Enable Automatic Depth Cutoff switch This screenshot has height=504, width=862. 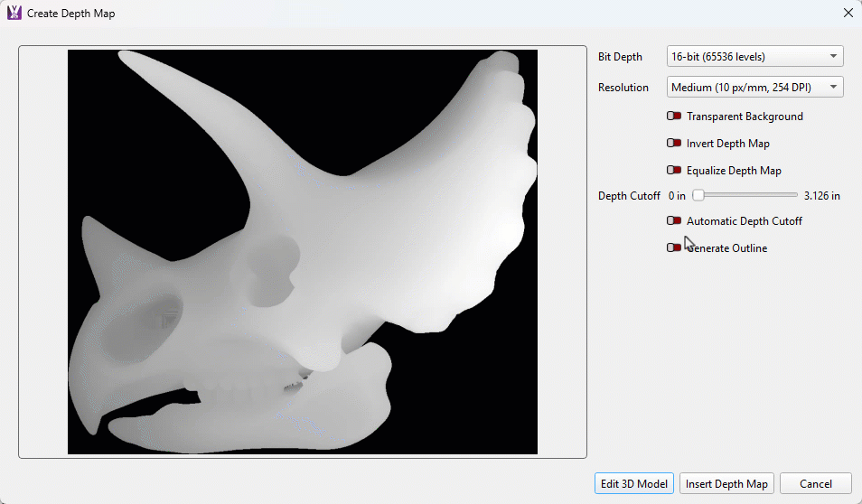(x=674, y=220)
